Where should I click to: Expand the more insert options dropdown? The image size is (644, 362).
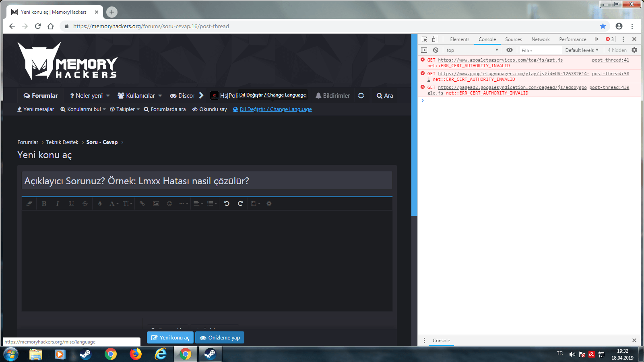(x=184, y=204)
